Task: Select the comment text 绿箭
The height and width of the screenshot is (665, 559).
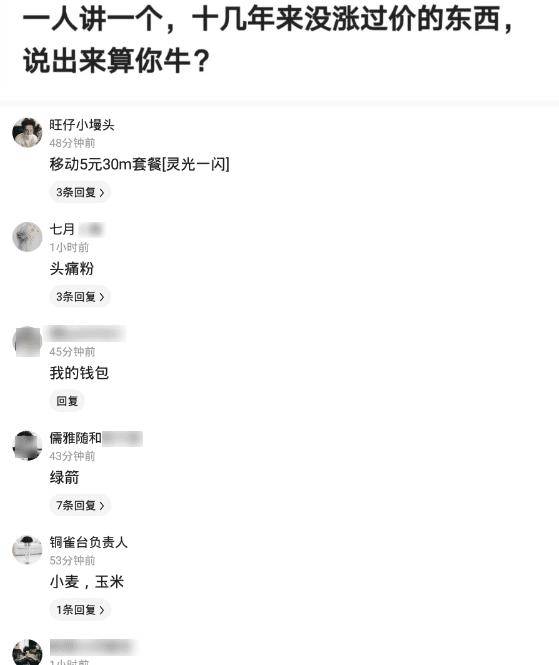Action: point(64,477)
